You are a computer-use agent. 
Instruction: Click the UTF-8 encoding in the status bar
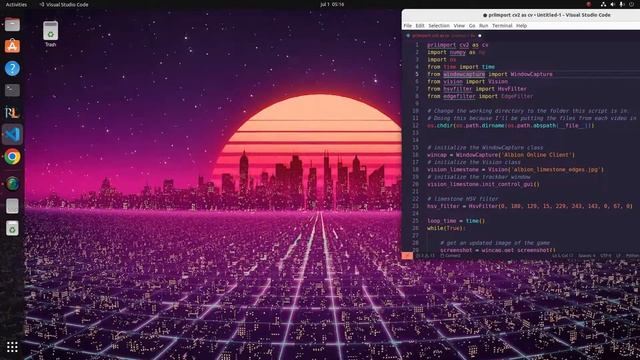[x=606, y=256]
